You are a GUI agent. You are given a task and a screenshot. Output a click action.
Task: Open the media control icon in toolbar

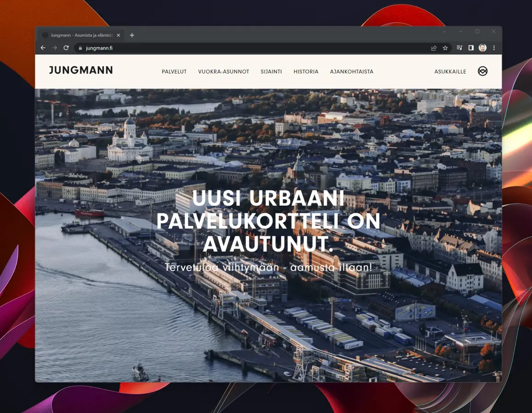459,48
